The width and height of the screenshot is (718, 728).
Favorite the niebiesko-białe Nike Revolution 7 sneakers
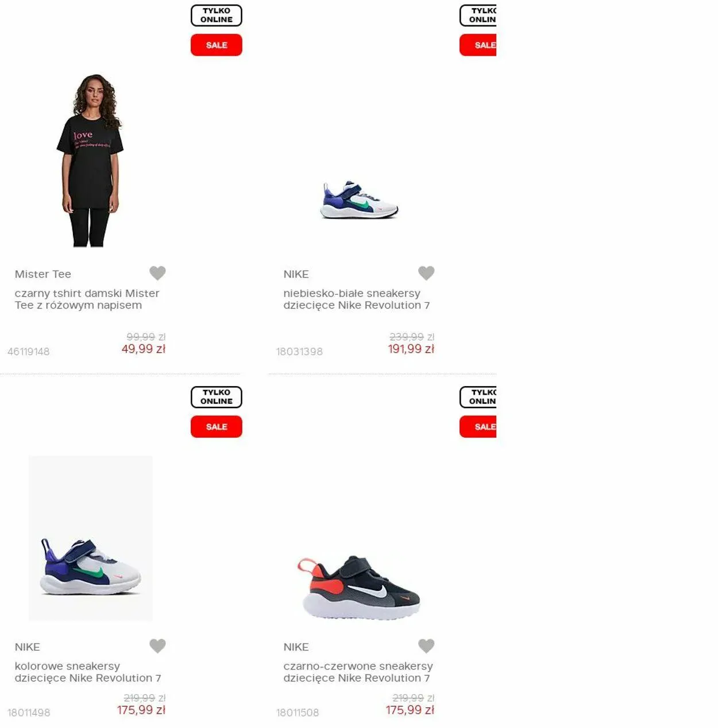[426, 273]
